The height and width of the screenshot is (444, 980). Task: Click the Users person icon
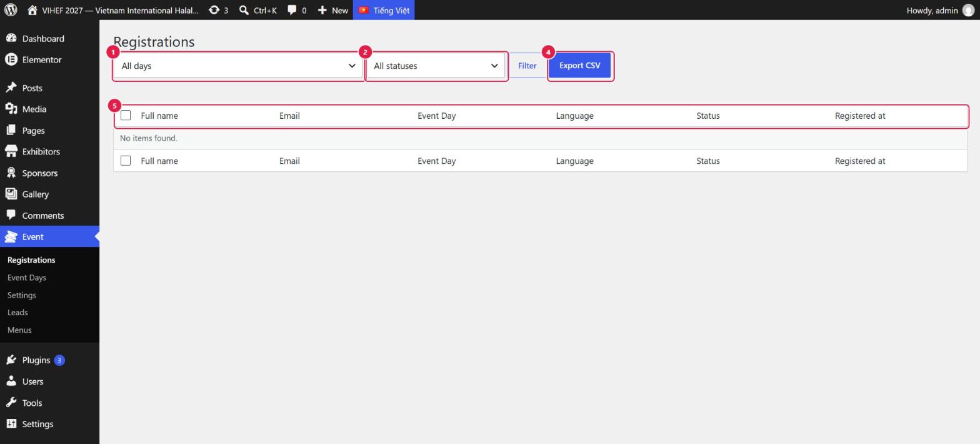(x=11, y=381)
